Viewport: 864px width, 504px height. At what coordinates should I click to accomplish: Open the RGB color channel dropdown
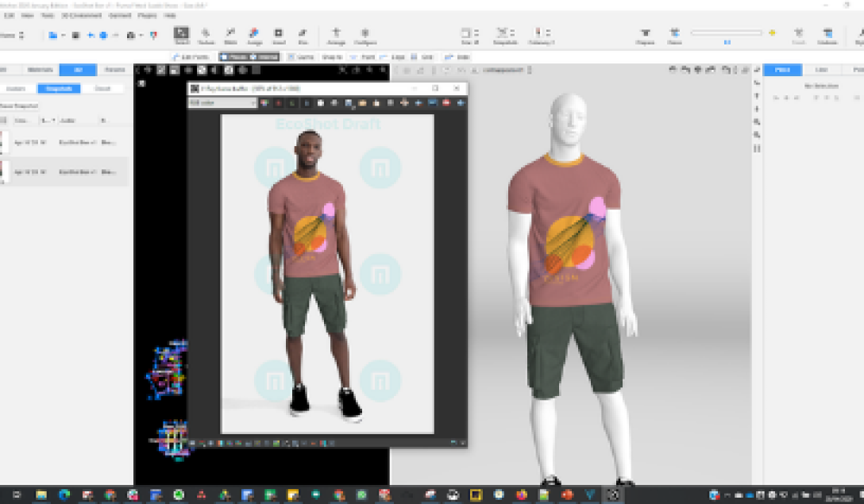[x=222, y=103]
